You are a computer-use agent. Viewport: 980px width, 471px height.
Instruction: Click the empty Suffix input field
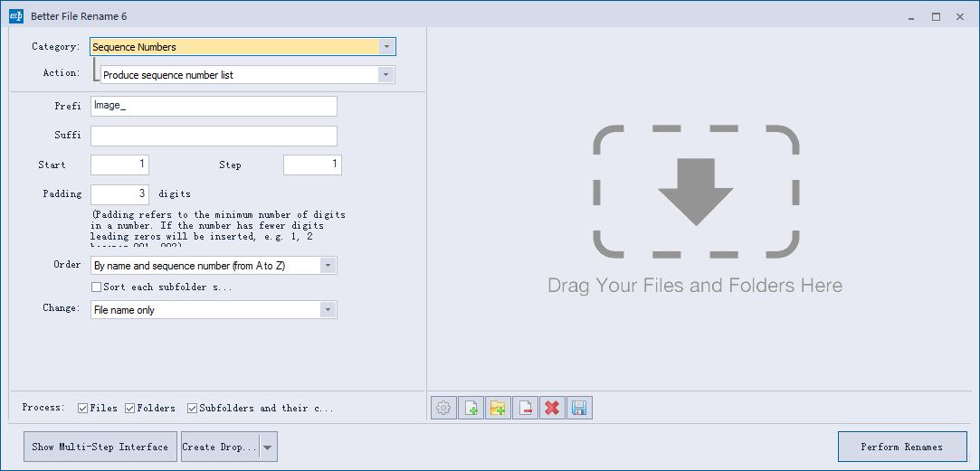pyautogui.click(x=214, y=136)
